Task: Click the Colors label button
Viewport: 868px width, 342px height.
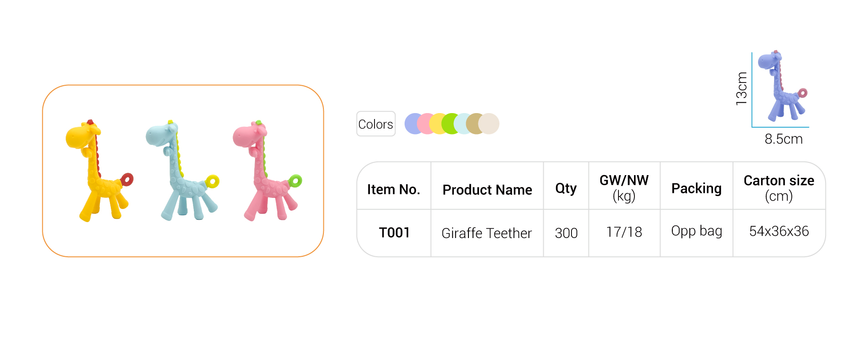Action: point(376,124)
